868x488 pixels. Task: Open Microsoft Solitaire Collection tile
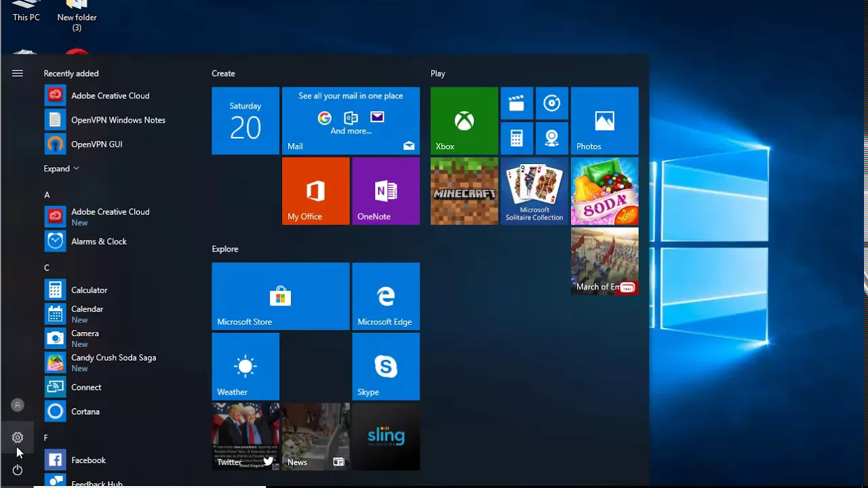tap(534, 191)
